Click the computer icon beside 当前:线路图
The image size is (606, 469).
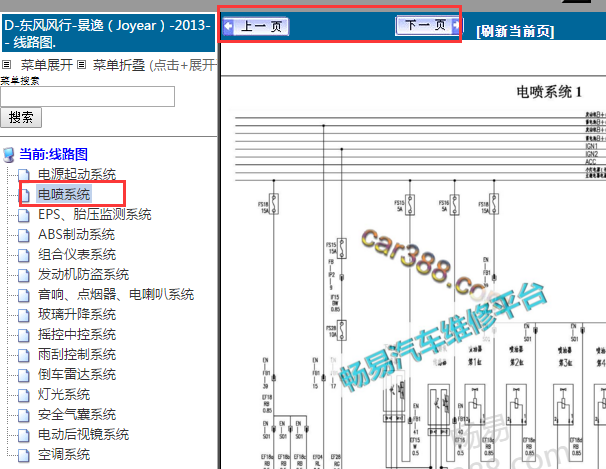[9, 155]
